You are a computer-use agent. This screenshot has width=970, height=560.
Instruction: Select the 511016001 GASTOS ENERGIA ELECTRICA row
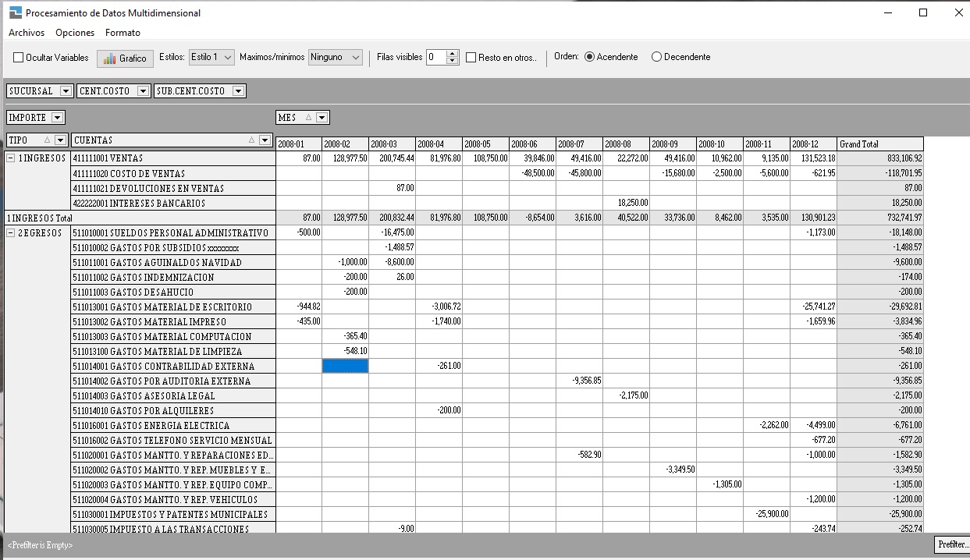tap(172, 426)
